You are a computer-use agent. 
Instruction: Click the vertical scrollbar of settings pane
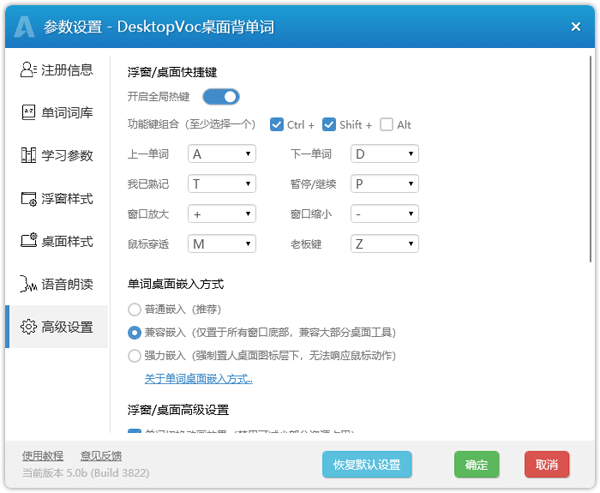pyautogui.click(x=591, y=159)
